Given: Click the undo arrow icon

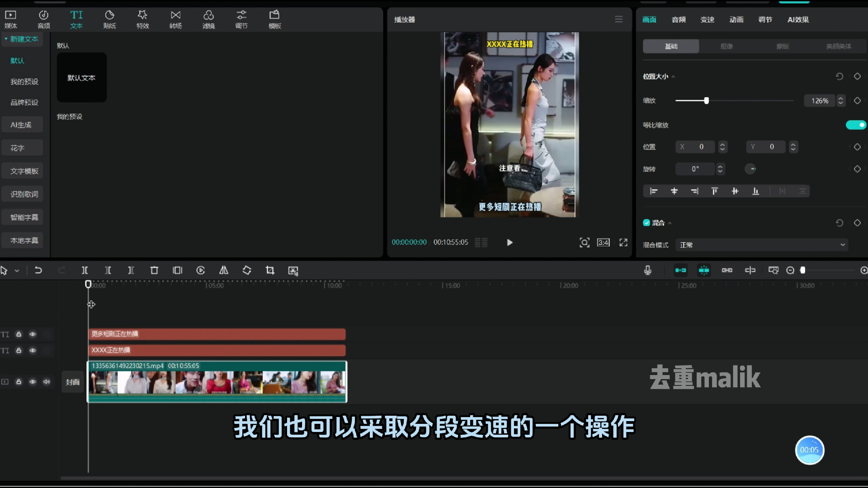Looking at the screenshot, I should pyautogui.click(x=38, y=271).
